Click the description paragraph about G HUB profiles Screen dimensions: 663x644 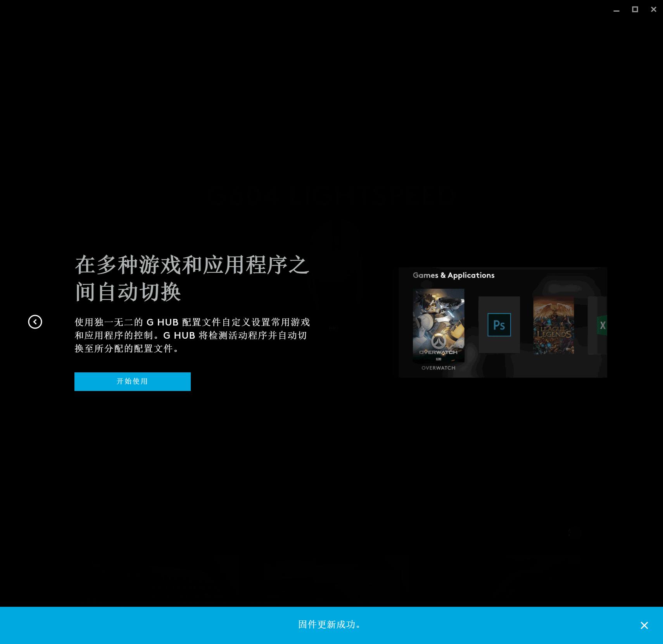192,336
